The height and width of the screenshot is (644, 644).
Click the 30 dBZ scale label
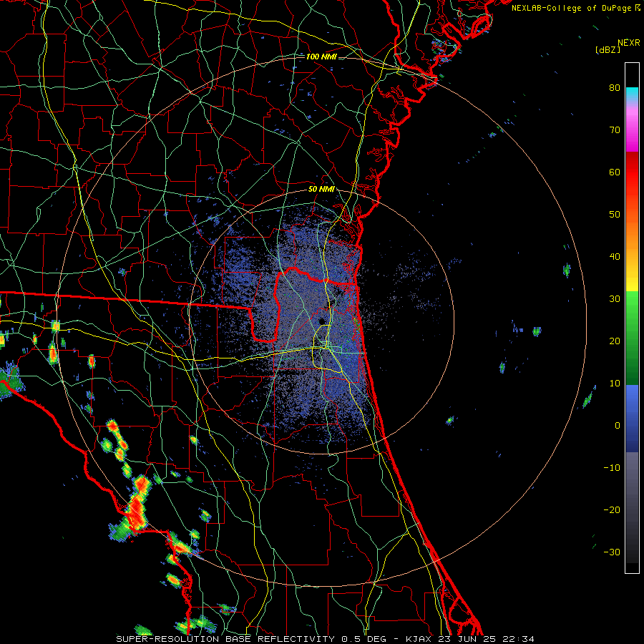[x=615, y=298]
